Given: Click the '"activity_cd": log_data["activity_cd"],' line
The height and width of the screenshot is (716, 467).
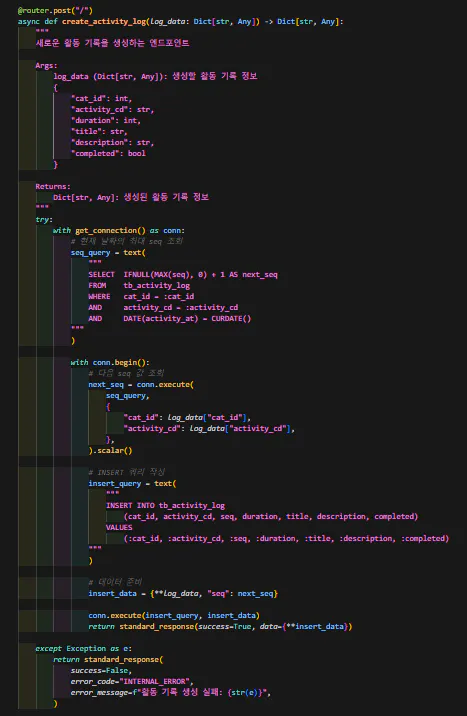Looking at the screenshot, I should click(x=209, y=428).
